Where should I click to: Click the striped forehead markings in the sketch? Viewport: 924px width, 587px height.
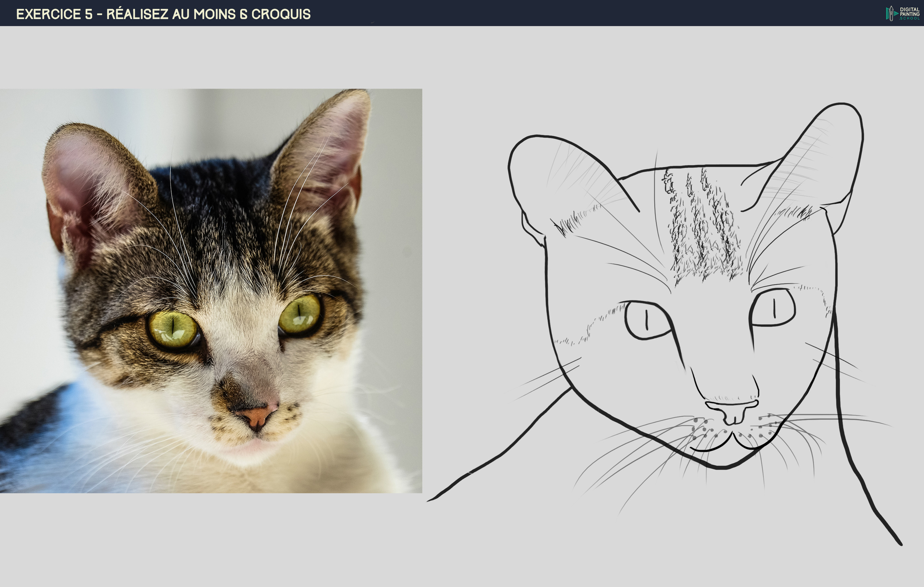[x=702, y=226]
